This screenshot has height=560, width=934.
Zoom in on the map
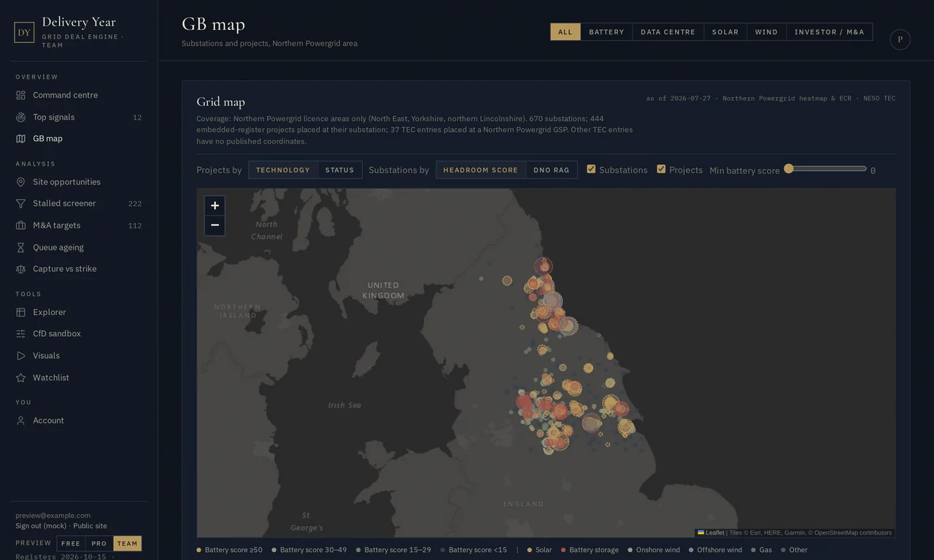click(215, 206)
